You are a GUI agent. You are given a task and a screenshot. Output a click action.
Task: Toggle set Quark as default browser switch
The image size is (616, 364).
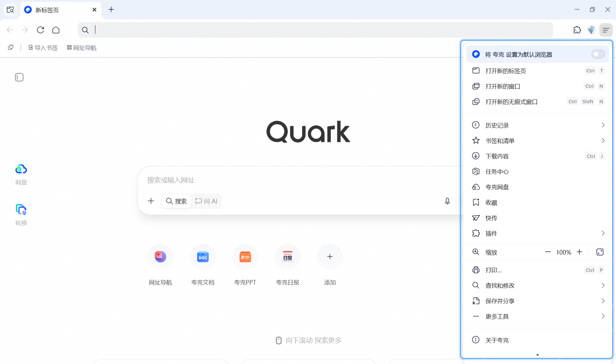598,54
